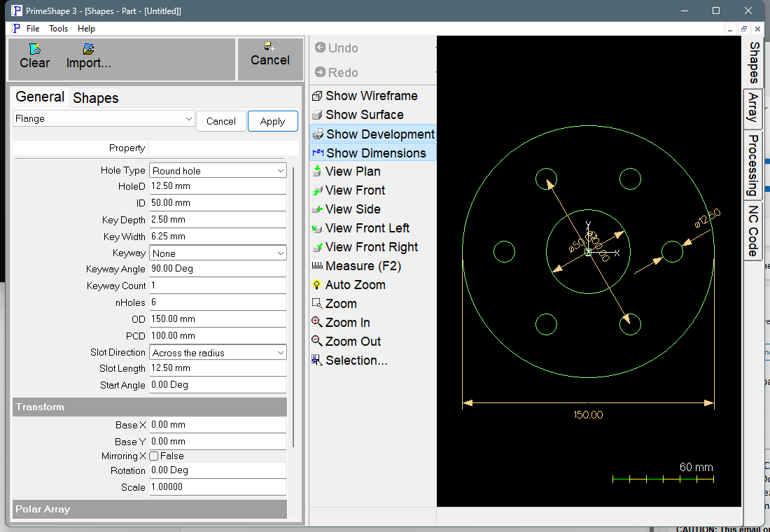Toggle Show Development mode
Image resolution: width=770 pixels, height=532 pixels.
point(373,134)
